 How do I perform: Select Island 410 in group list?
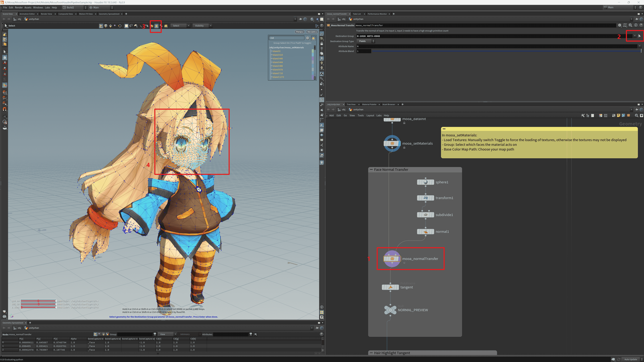pyautogui.click(x=278, y=55)
